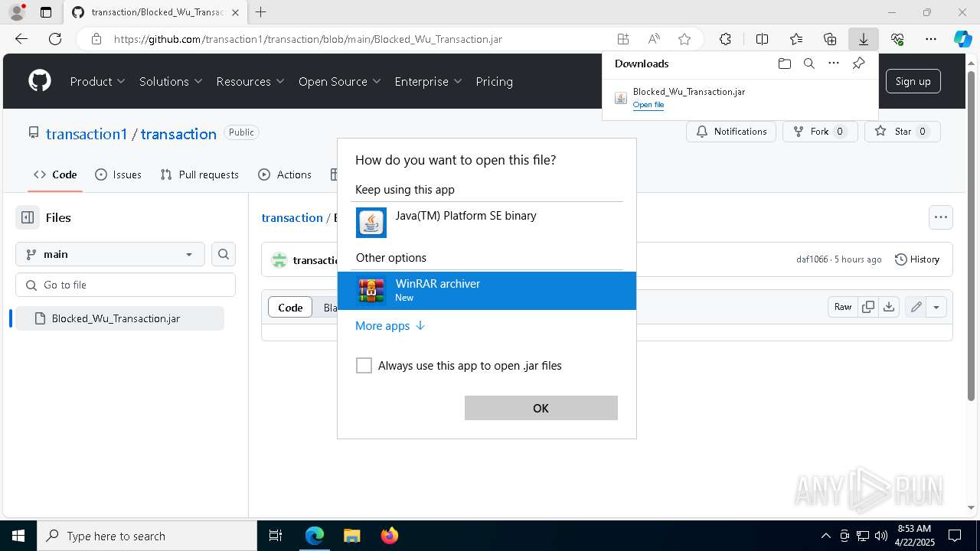Click the Go to file input
The image size is (980, 551).
click(126, 285)
